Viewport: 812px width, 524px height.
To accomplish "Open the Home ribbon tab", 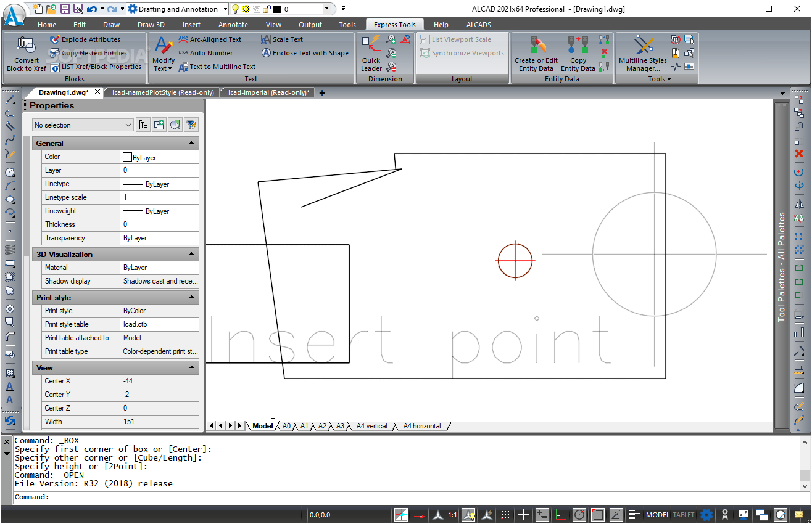I will pyautogui.click(x=47, y=25).
